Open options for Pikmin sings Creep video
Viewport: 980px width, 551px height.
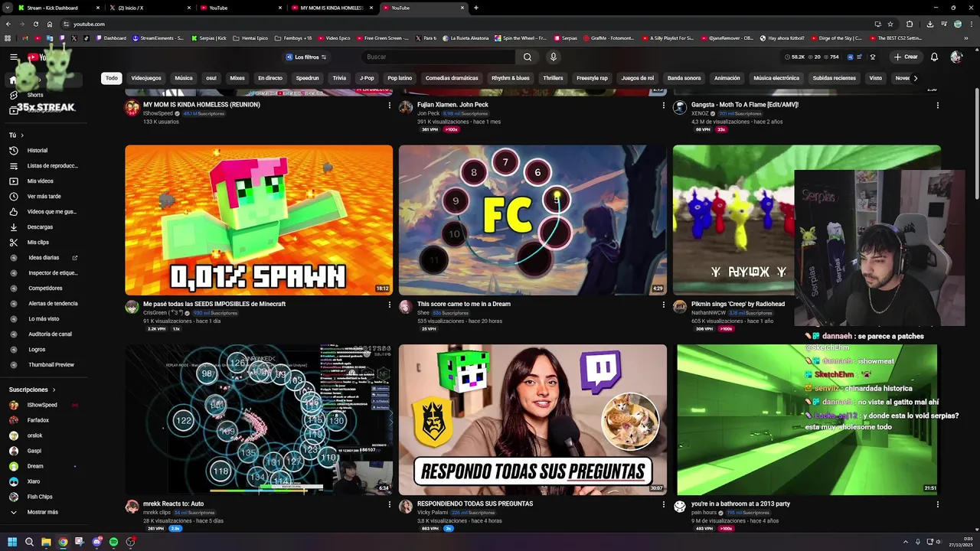pyautogui.click(x=937, y=305)
